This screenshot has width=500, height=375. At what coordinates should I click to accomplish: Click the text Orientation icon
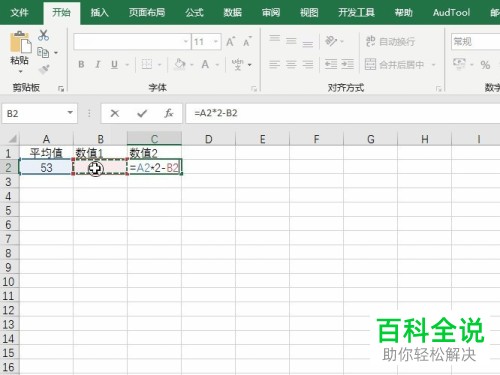331,41
